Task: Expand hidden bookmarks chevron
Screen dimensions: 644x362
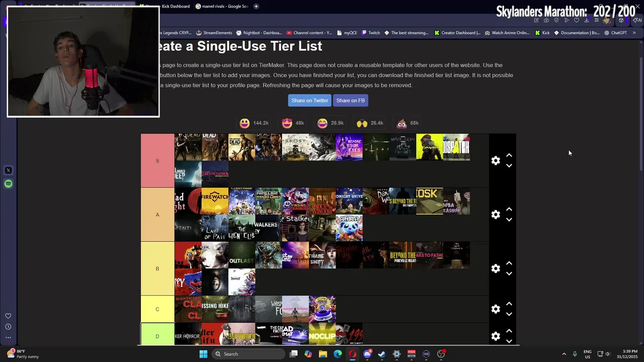Action: point(634,33)
